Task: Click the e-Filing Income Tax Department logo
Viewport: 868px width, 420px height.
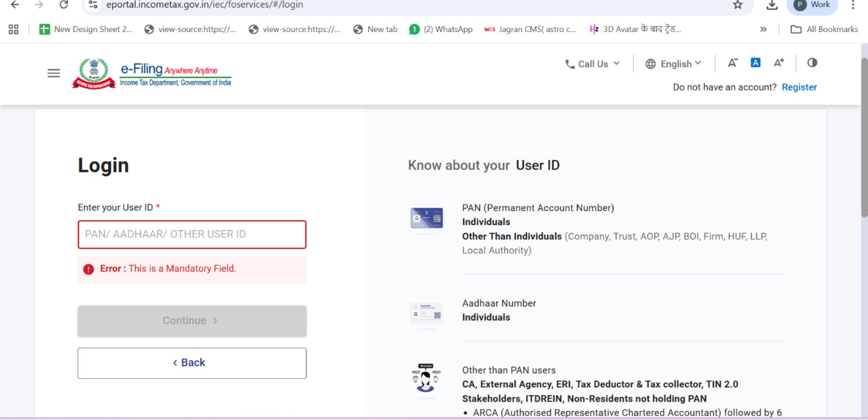Action: 152,73
